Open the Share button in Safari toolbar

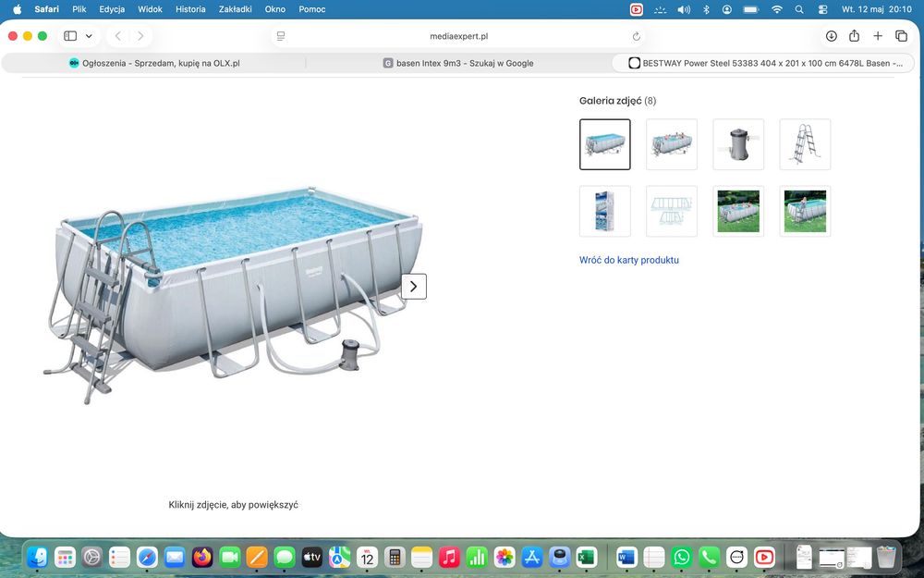pos(854,36)
